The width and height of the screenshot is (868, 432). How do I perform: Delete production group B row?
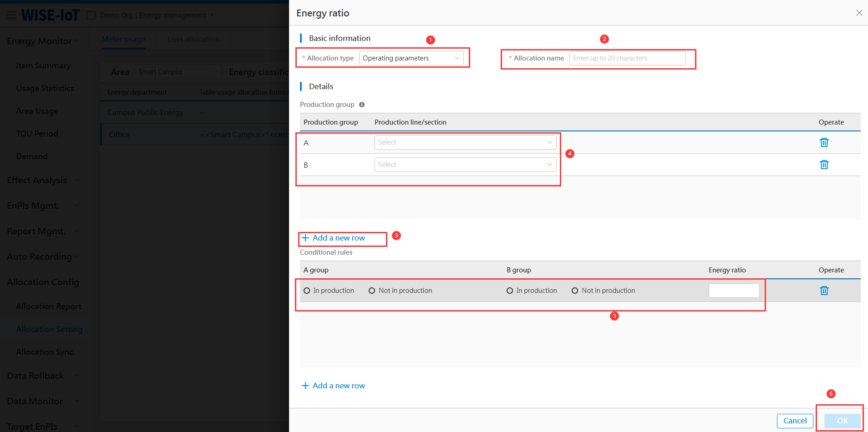824,165
